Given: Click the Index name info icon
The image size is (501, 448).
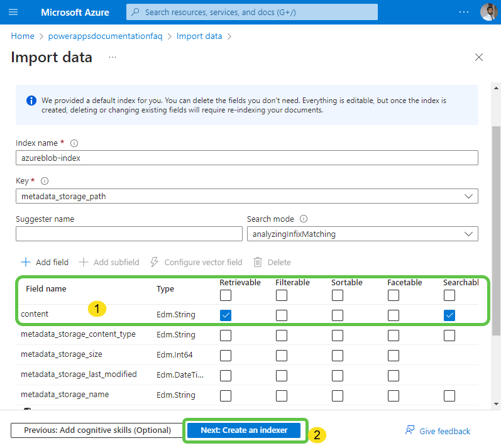Looking at the screenshot, I should coord(74,143).
